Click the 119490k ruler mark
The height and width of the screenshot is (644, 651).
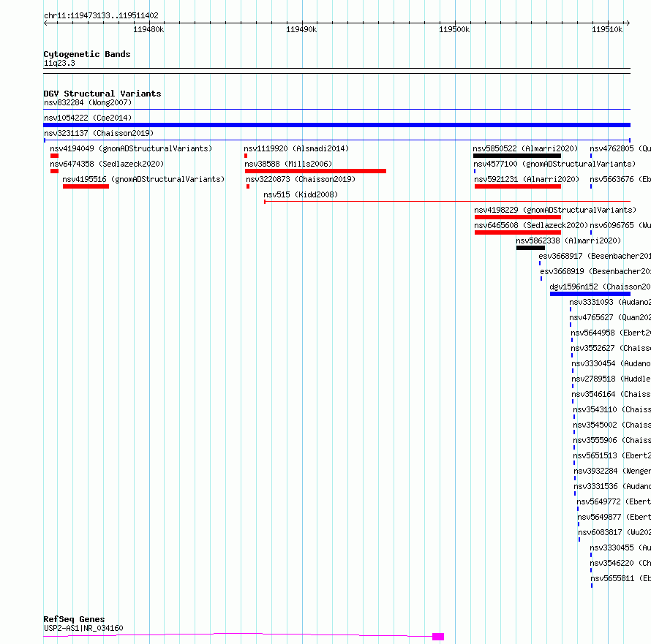tap(301, 29)
